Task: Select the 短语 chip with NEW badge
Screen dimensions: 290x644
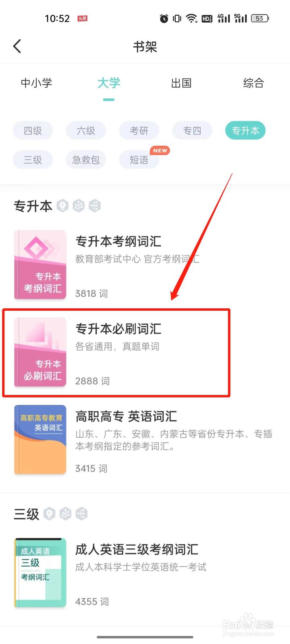Action: (139, 160)
